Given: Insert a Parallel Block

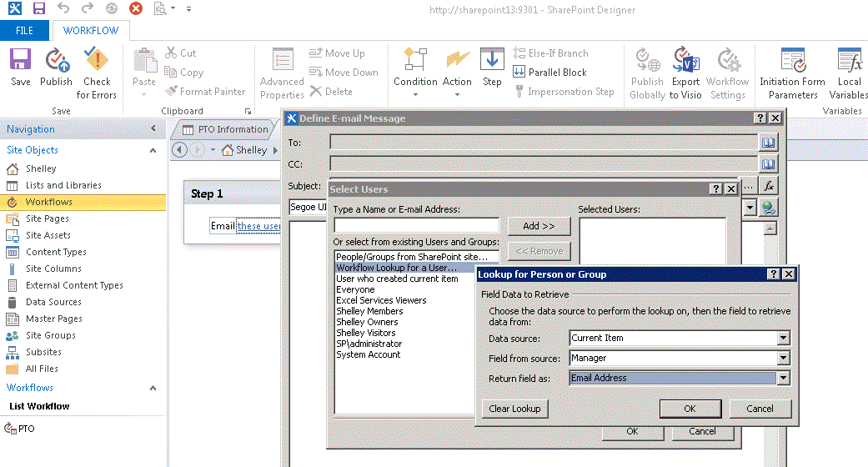Looking at the screenshot, I should [x=549, y=72].
